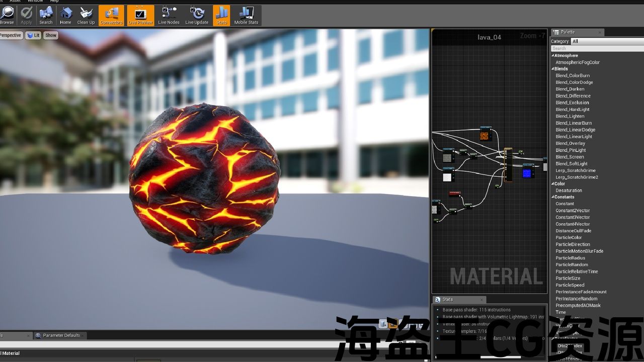
Task: Open the Perspective viewport dropdown
Action: [11, 35]
